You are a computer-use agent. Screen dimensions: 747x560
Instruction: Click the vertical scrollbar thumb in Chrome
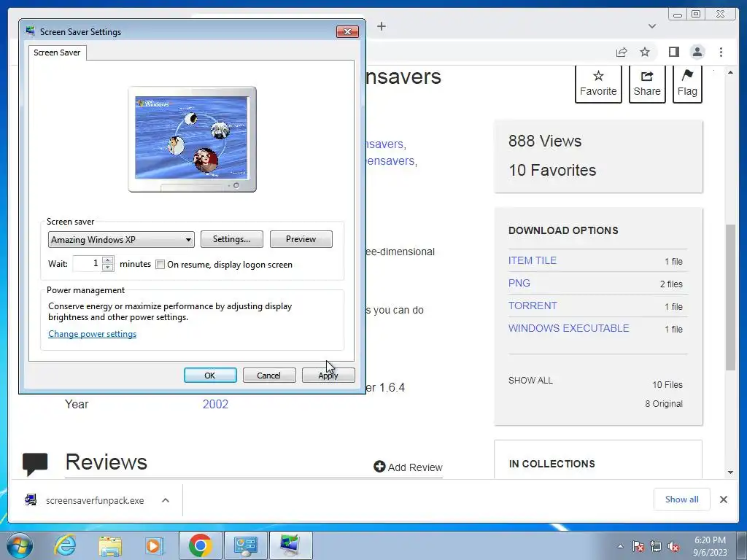[730, 297]
